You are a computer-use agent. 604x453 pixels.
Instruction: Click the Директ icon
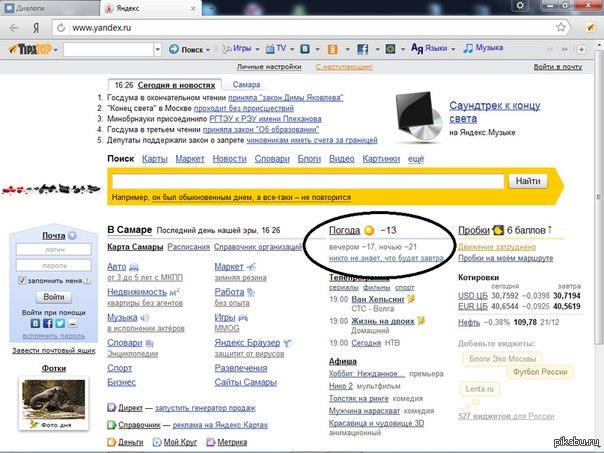point(111,408)
